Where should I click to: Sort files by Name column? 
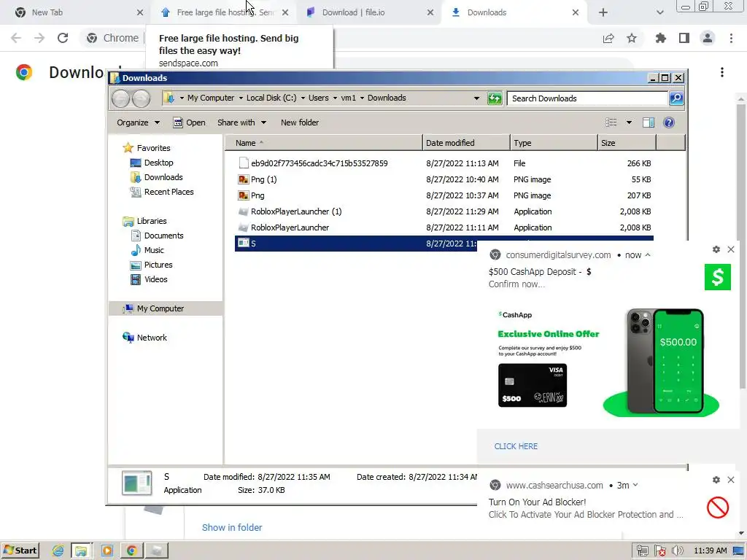pos(323,143)
